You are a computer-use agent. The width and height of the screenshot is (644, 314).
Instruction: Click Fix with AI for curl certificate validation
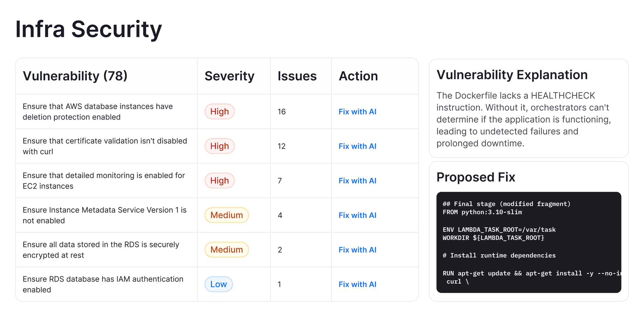(357, 146)
